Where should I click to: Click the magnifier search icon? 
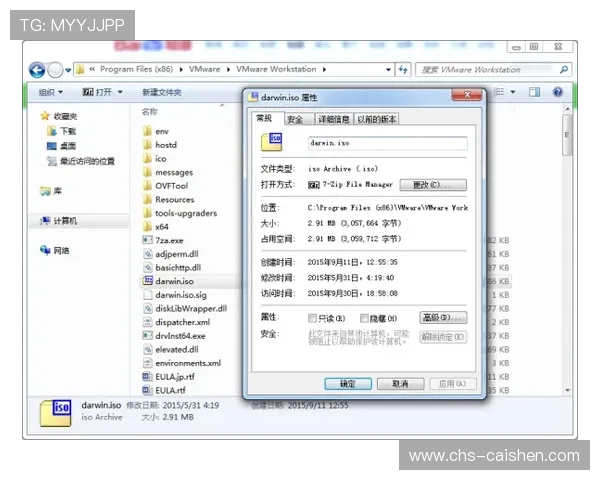point(564,70)
